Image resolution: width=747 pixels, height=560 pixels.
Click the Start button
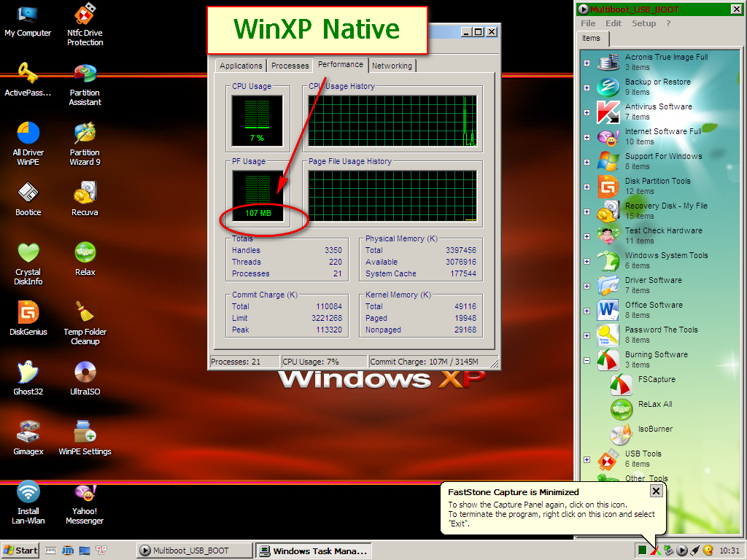tap(20, 551)
